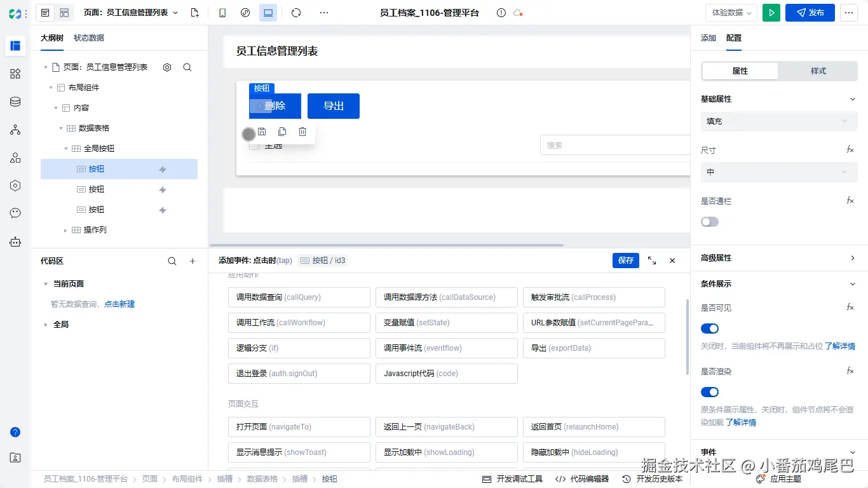Open the three-dot more menu in toolbar center
Viewport: 868px width, 488px height.
tap(324, 13)
